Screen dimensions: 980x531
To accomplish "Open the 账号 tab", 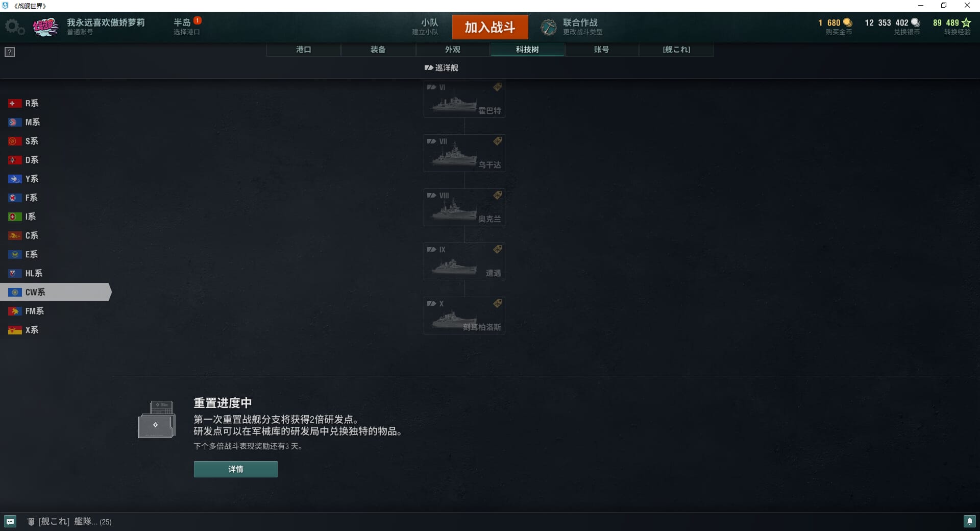I will (602, 50).
